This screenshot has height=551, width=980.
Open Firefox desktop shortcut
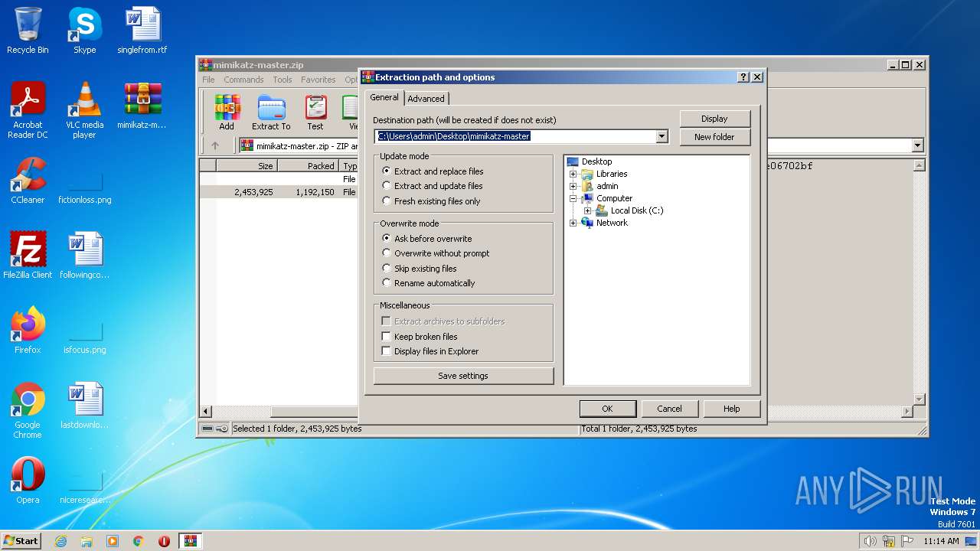pos(28,331)
